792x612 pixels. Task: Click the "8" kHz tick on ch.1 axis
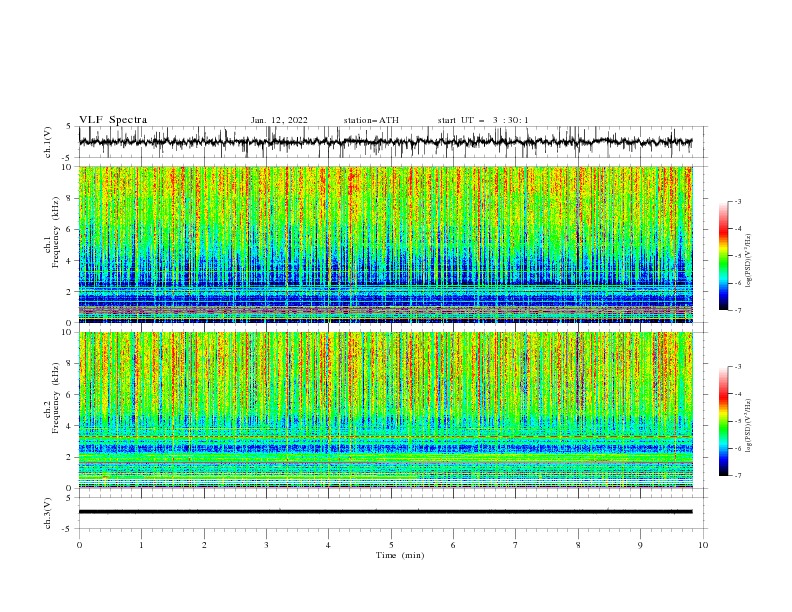pos(70,198)
